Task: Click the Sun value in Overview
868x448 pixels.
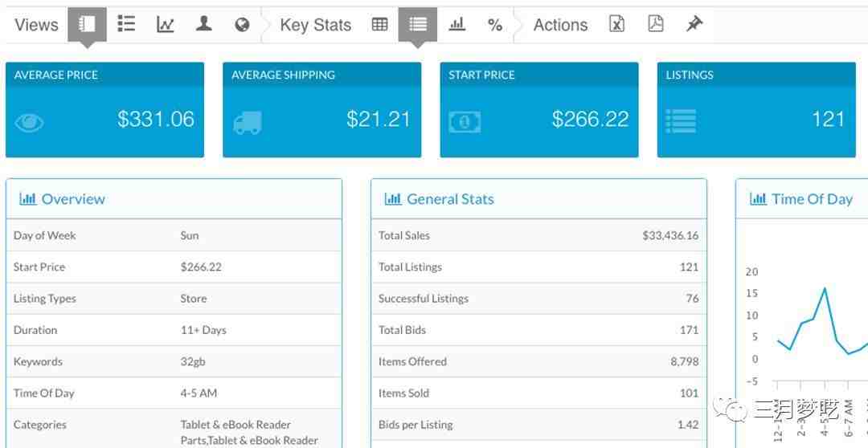Action: point(190,235)
